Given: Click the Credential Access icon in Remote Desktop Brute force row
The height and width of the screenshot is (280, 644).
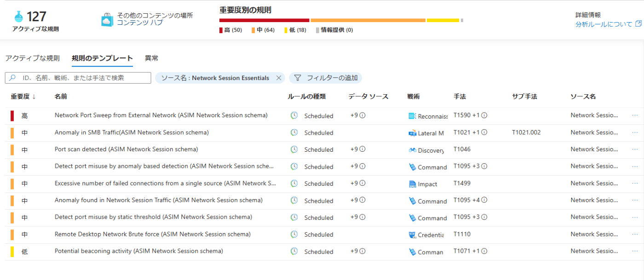Looking at the screenshot, I should pos(412,235).
